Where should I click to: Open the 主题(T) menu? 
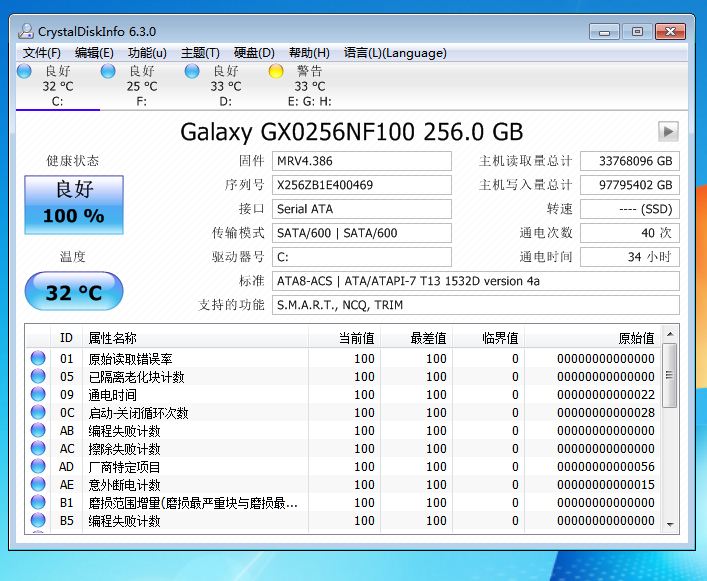[x=200, y=53]
